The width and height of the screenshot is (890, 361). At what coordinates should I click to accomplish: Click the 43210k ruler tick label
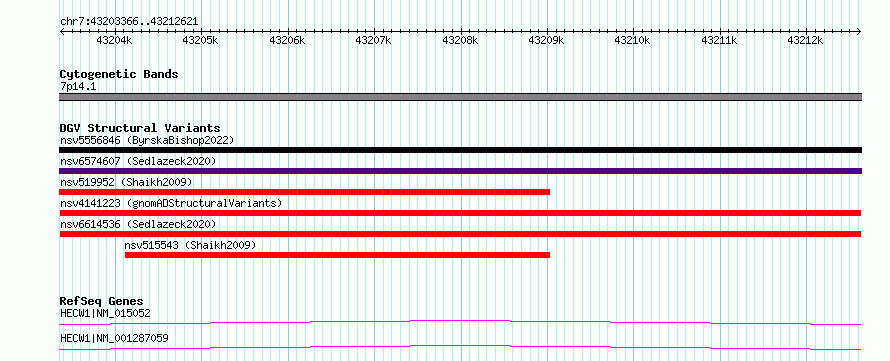(x=633, y=40)
